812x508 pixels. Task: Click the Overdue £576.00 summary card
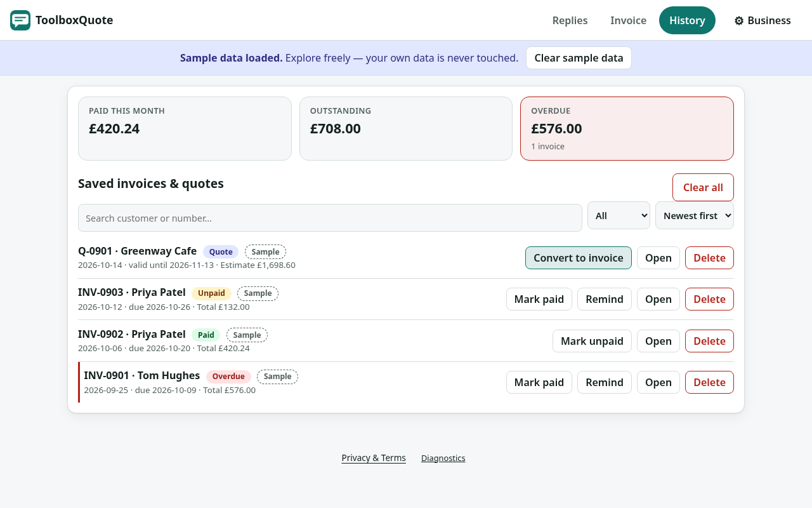pyautogui.click(x=627, y=128)
